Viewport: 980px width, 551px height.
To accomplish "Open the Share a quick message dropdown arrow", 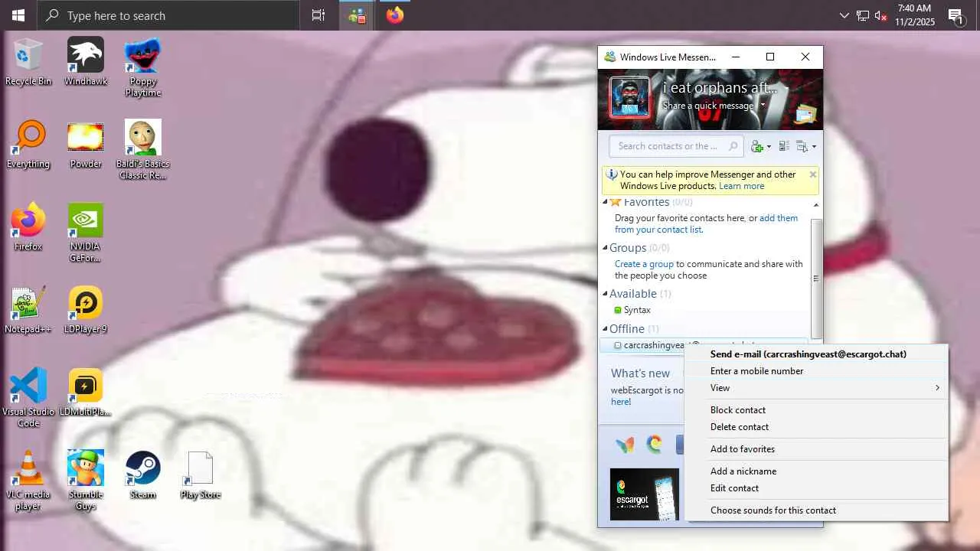I will (x=763, y=106).
